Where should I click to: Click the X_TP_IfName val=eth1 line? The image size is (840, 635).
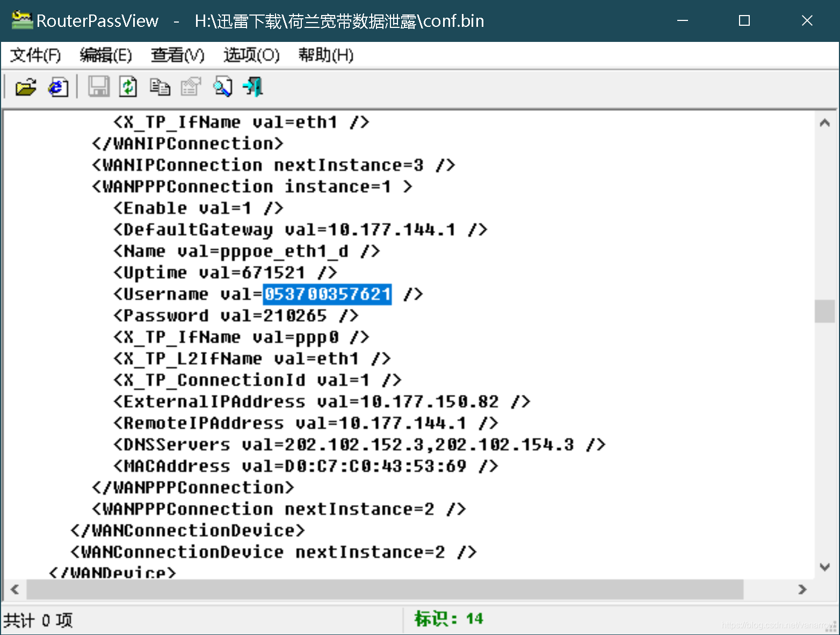point(241,122)
